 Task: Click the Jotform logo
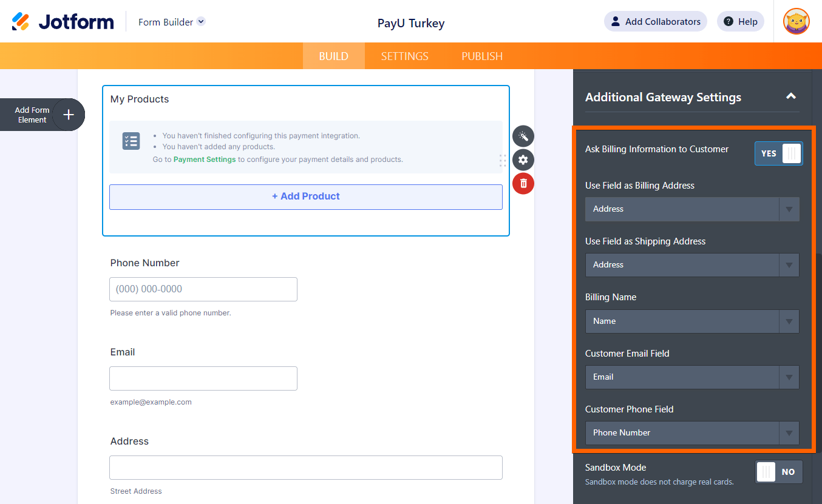[63, 22]
